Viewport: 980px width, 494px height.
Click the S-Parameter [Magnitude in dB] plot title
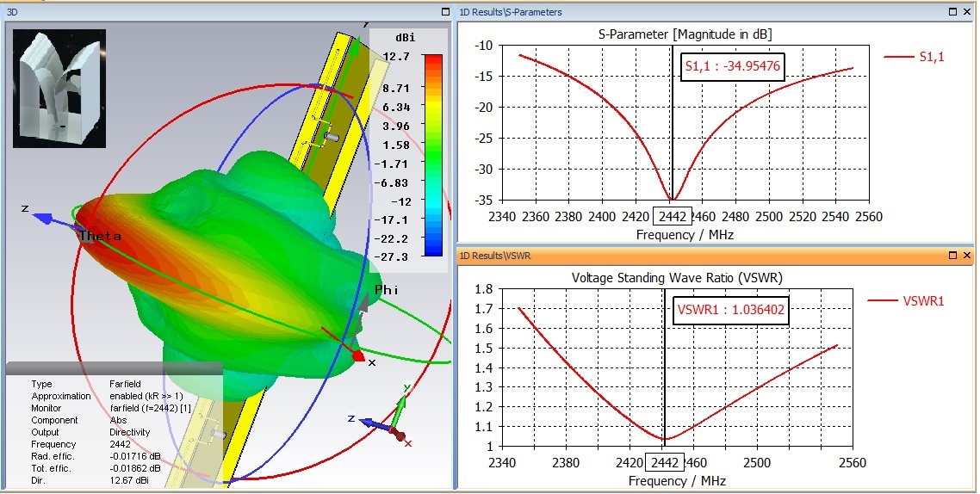coord(685,35)
